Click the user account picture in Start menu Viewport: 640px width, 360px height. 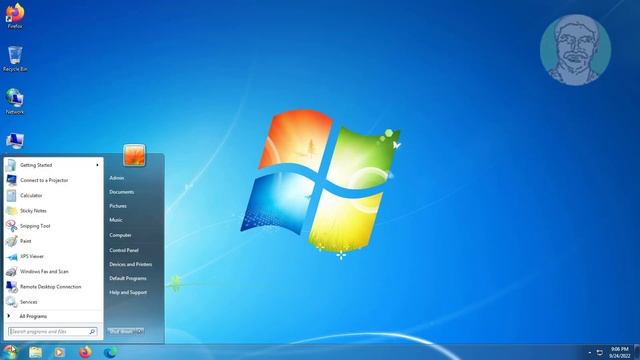[134, 155]
